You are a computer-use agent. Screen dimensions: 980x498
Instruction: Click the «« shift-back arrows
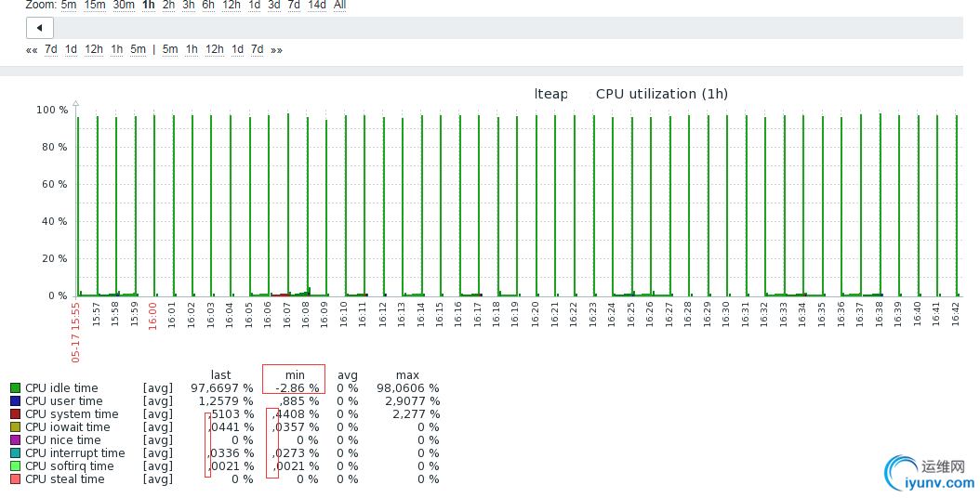tap(32, 50)
